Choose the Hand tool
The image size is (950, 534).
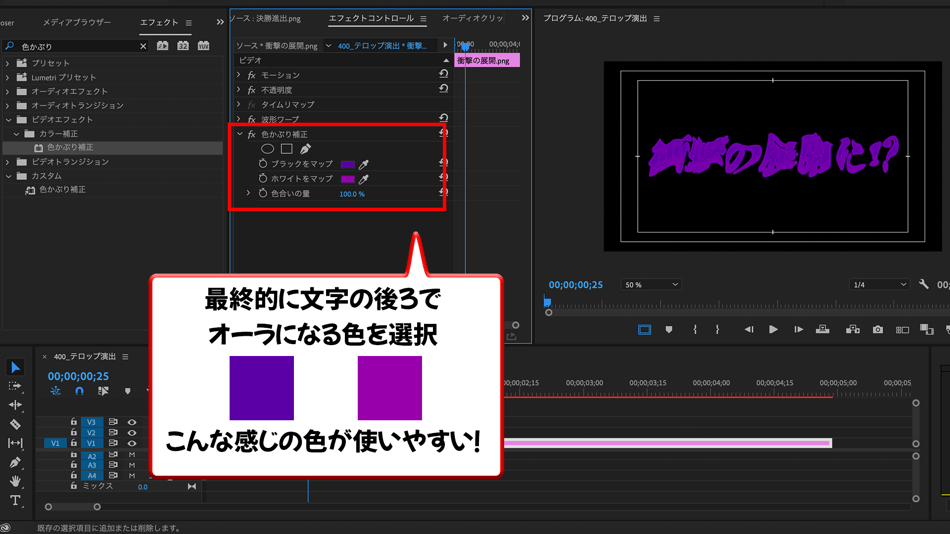15,481
